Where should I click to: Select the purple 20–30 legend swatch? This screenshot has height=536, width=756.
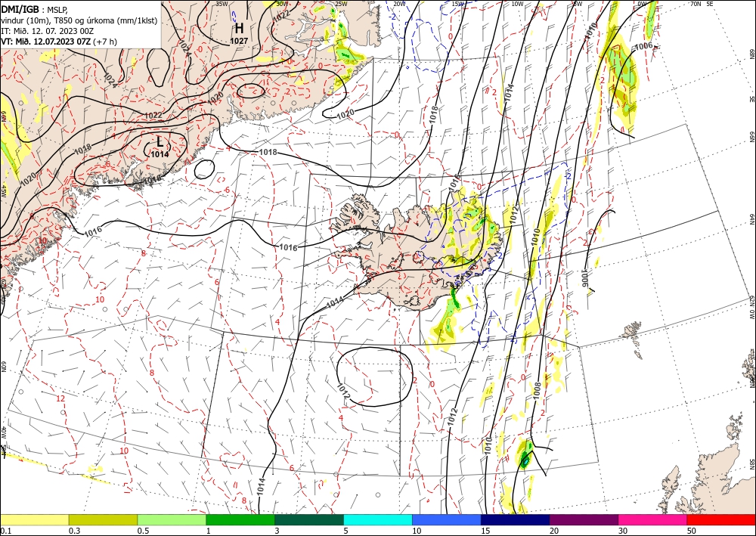click(x=584, y=519)
